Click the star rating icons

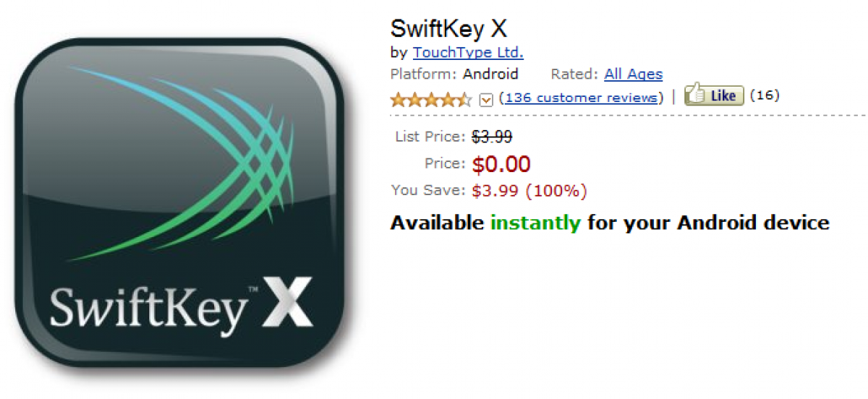(430, 98)
